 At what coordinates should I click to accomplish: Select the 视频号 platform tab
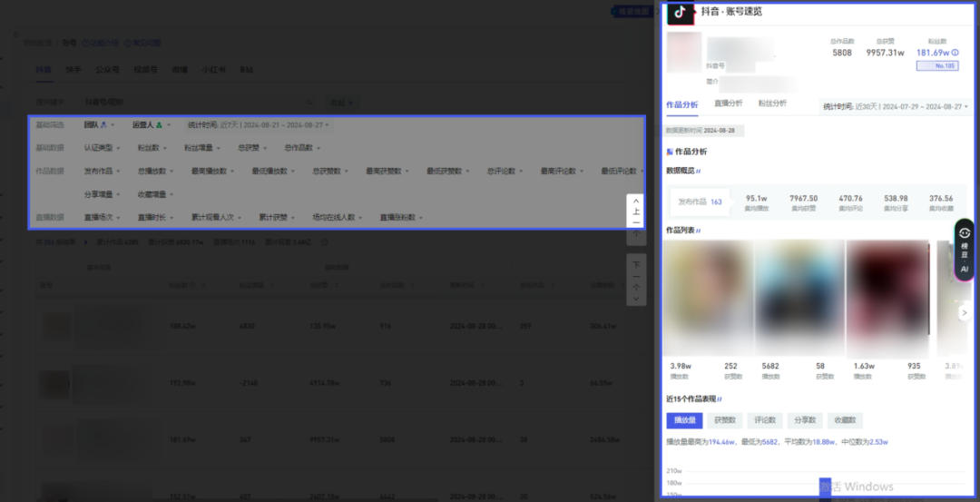point(145,70)
